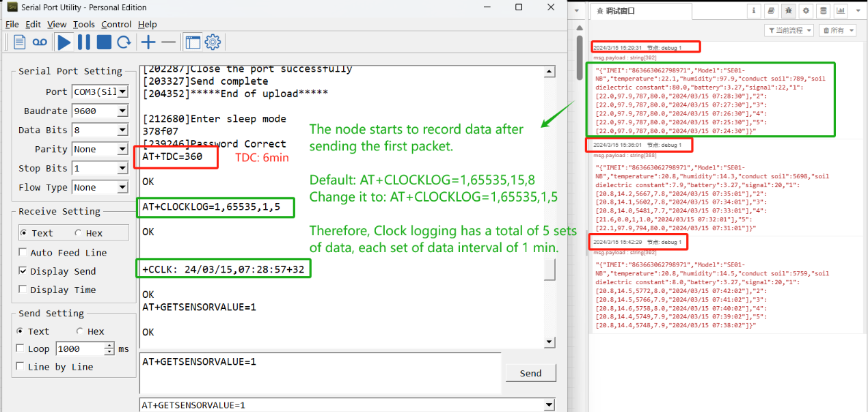Select Hex radio in Receive Setting
This screenshot has height=412, width=868.
pos(78,233)
